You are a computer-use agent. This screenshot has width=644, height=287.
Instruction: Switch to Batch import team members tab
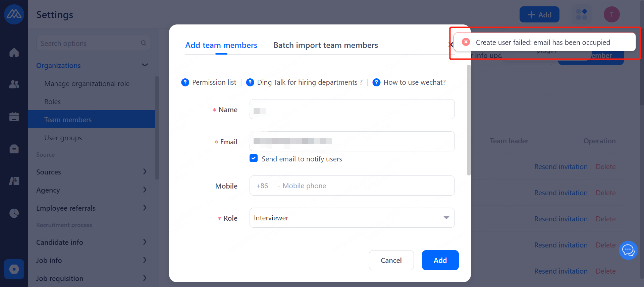(326, 45)
